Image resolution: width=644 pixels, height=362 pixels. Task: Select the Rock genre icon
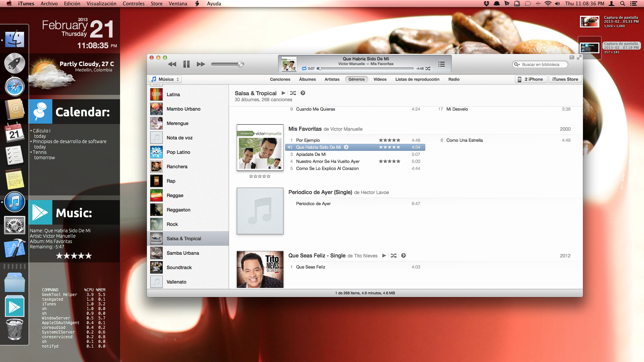coord(156,224)
